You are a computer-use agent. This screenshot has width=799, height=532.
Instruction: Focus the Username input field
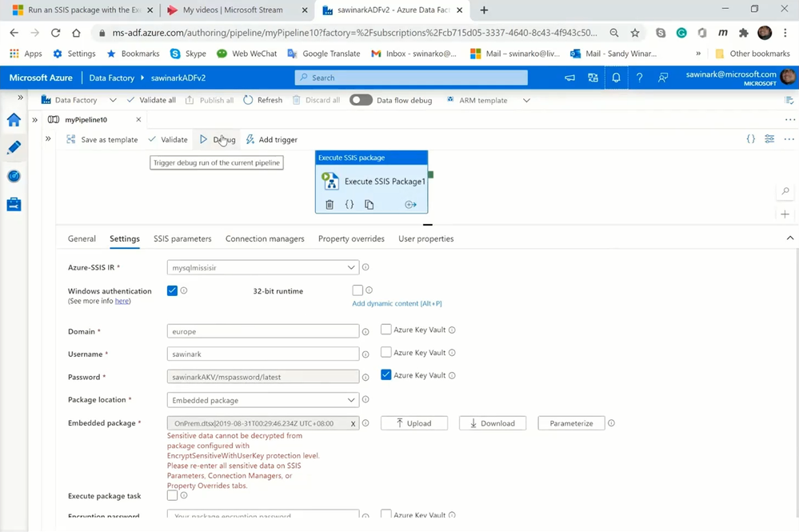click(263, 354)
